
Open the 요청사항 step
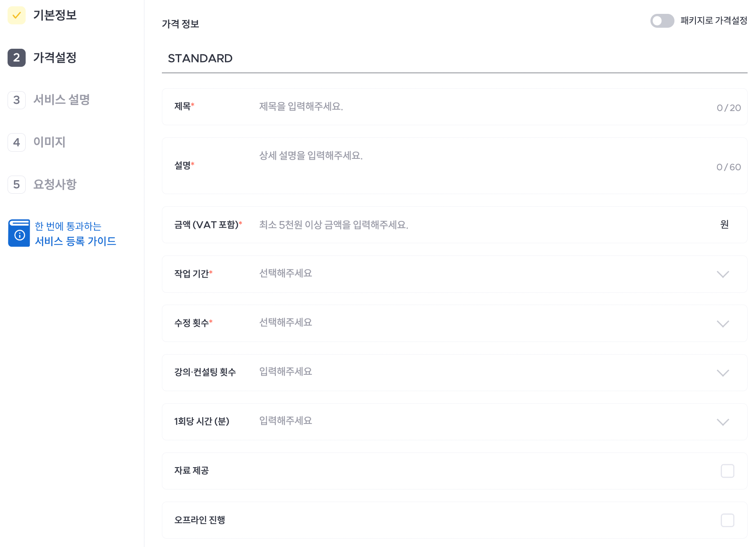55,184
